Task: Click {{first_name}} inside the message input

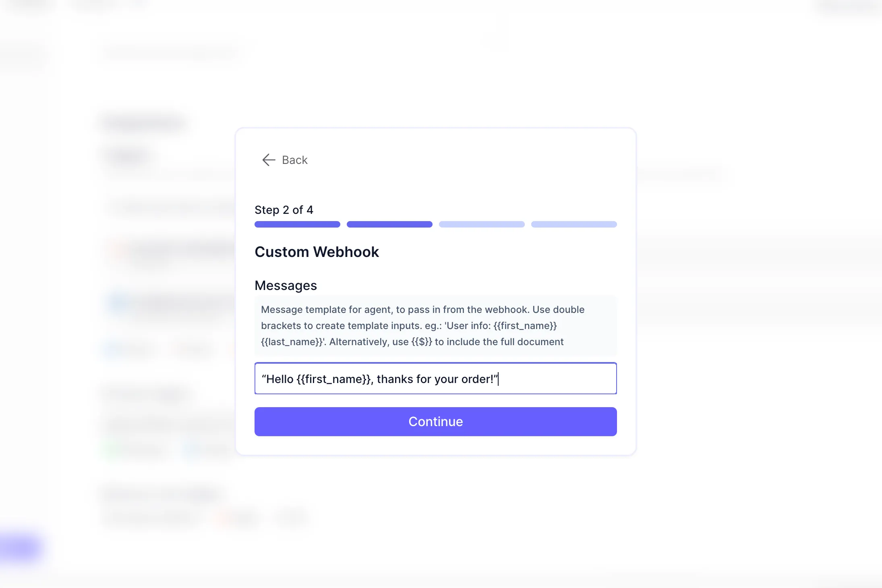Action: coord(333,379)
